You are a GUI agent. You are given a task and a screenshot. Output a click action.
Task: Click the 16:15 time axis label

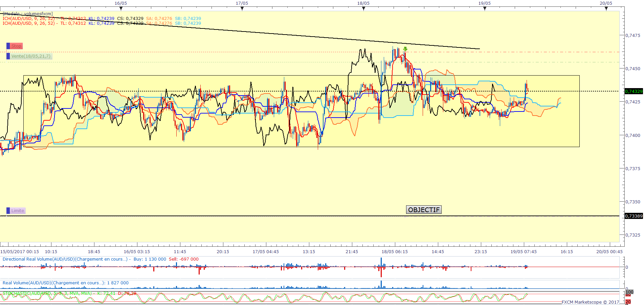567,252
